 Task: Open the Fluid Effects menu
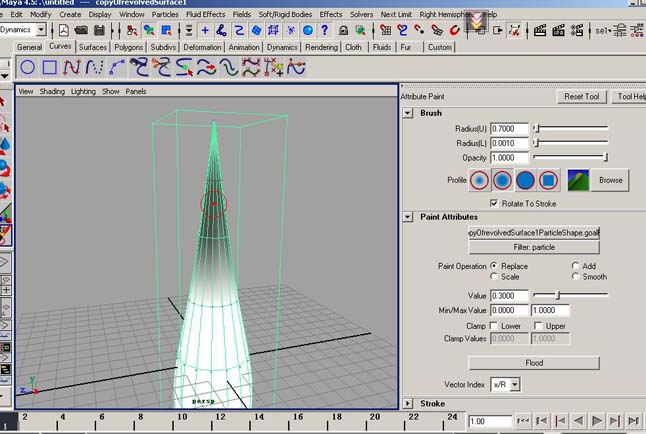206,14
